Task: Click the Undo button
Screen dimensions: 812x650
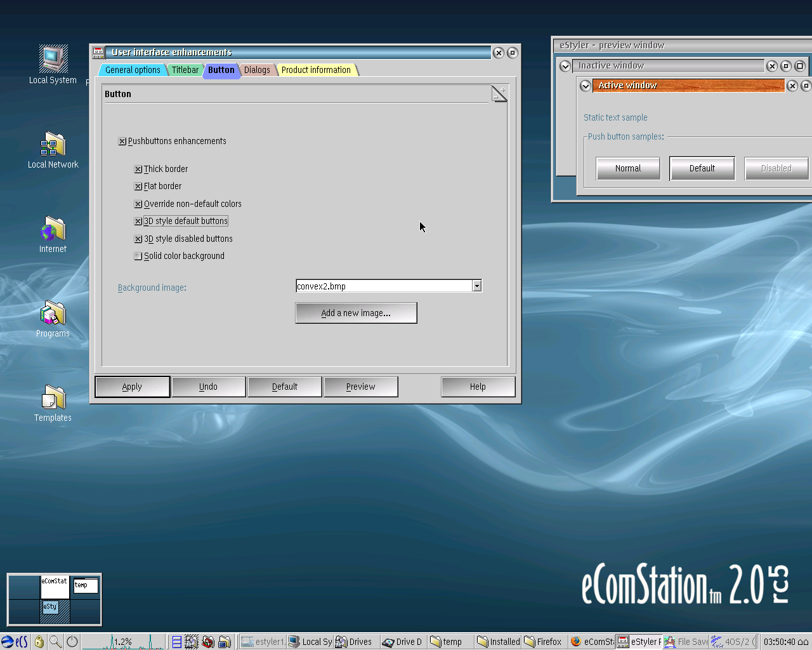Action: pyautogui.click(x=208, y=387)
